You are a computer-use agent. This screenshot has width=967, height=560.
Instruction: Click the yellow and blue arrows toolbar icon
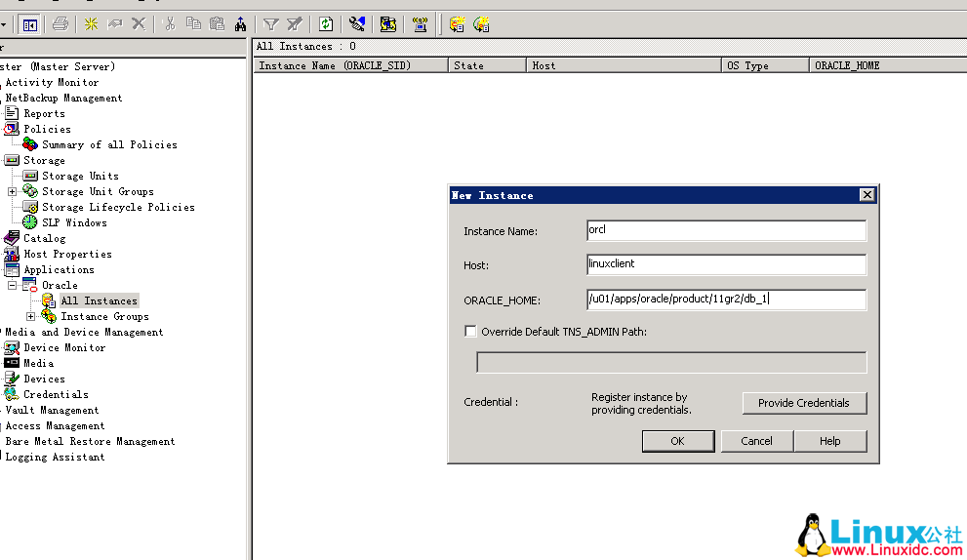[x=388, y=24]
